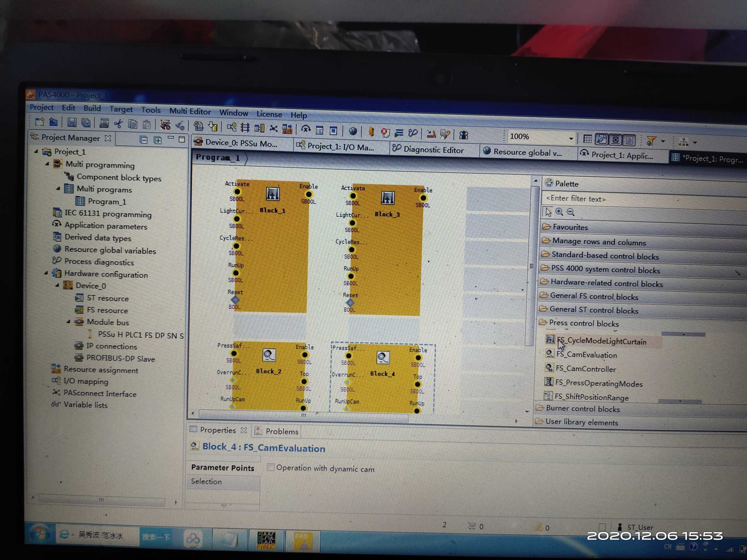The width and height of the screenshot is (747, 560).
Task: Toggle the grid display toolbar button
Action: point(587,139)
